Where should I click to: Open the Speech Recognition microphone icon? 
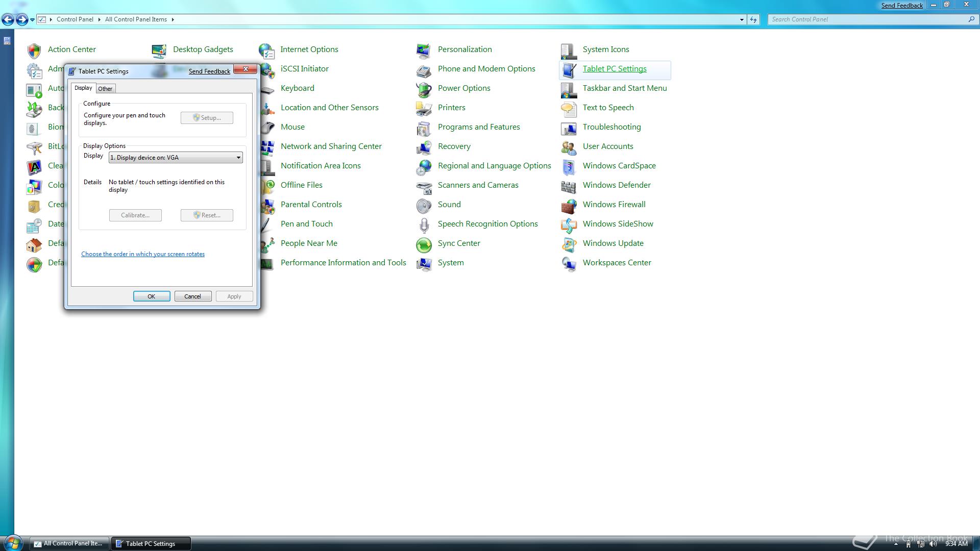424,225
